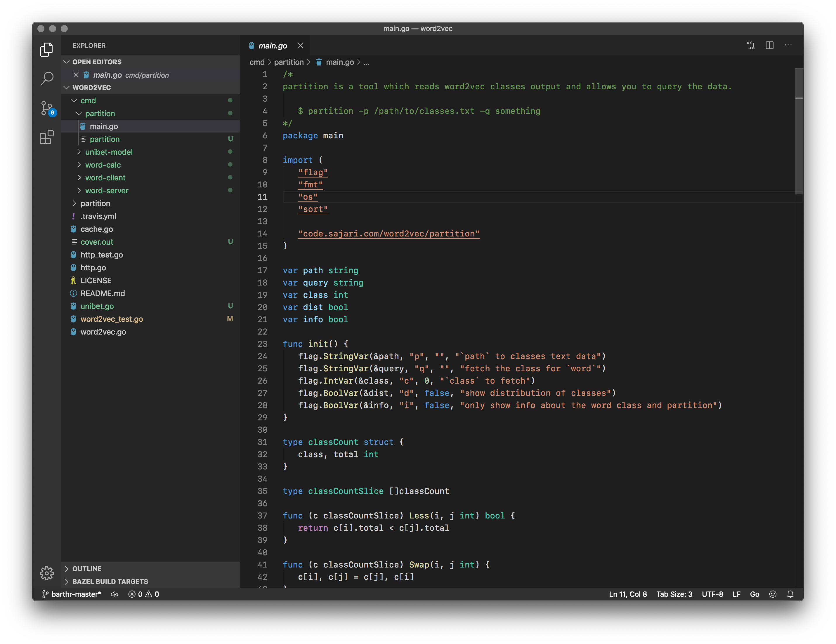Click "package main" on line 6
Viewport: 836px width, 644px height.
[313, 135]
